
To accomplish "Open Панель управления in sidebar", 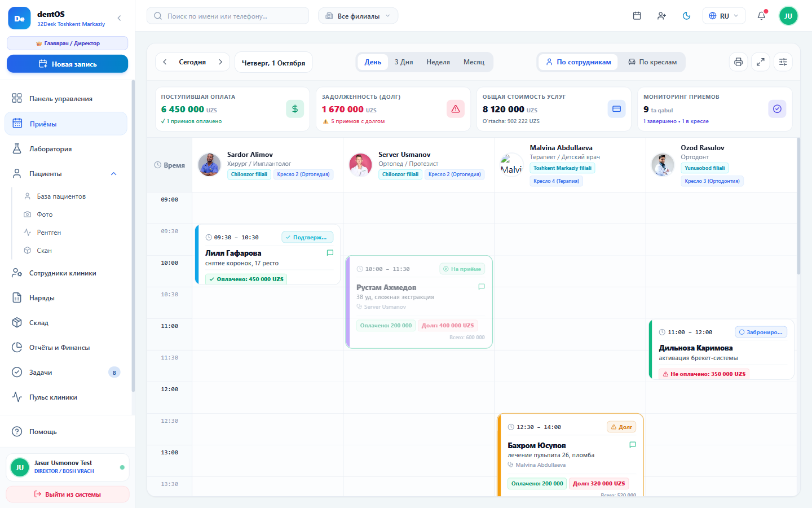I will 66,99.
